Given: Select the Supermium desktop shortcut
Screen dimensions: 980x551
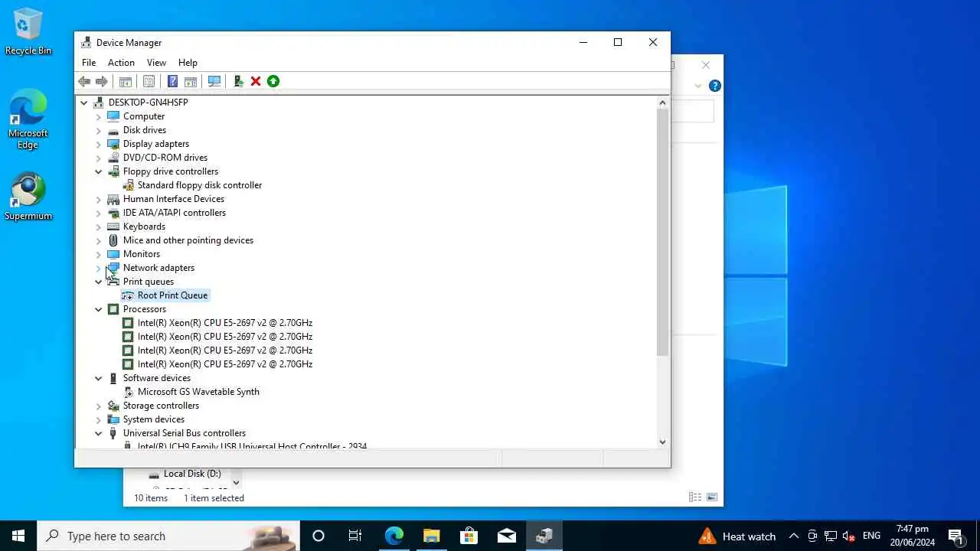Looking at the screenshot, I should (28, 197).
